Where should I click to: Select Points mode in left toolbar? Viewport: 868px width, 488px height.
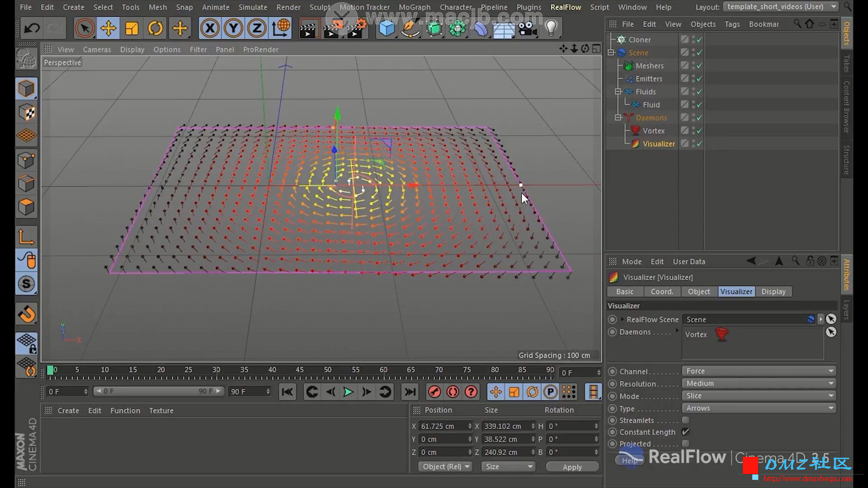tap(26, 160)
